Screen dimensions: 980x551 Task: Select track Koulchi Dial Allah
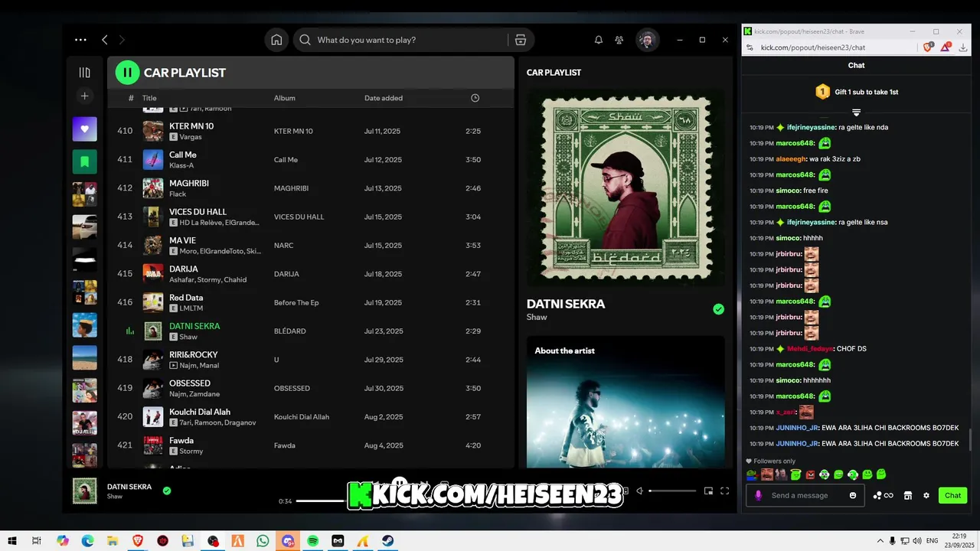click(x=311, y=417)
